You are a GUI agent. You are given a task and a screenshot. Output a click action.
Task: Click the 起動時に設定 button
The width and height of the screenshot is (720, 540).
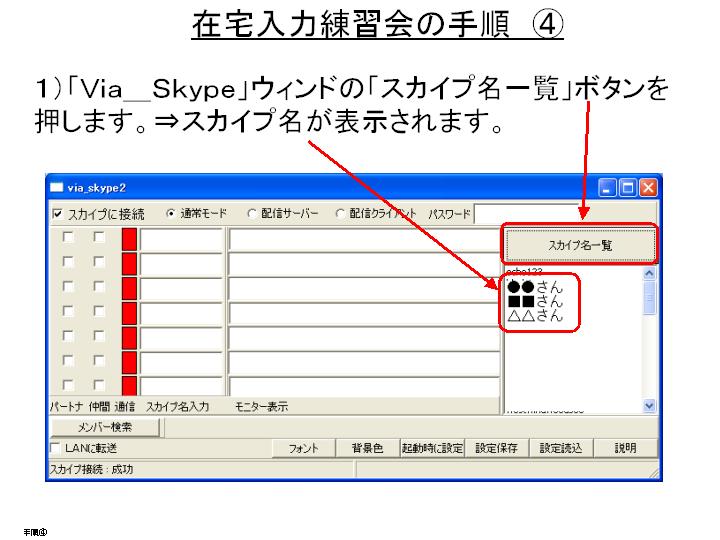[x=432, y=448]
